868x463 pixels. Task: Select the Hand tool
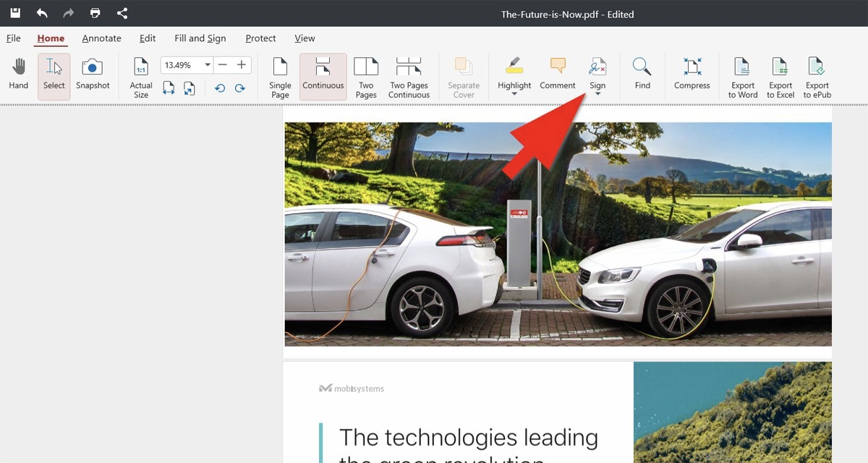pos(19,75)
